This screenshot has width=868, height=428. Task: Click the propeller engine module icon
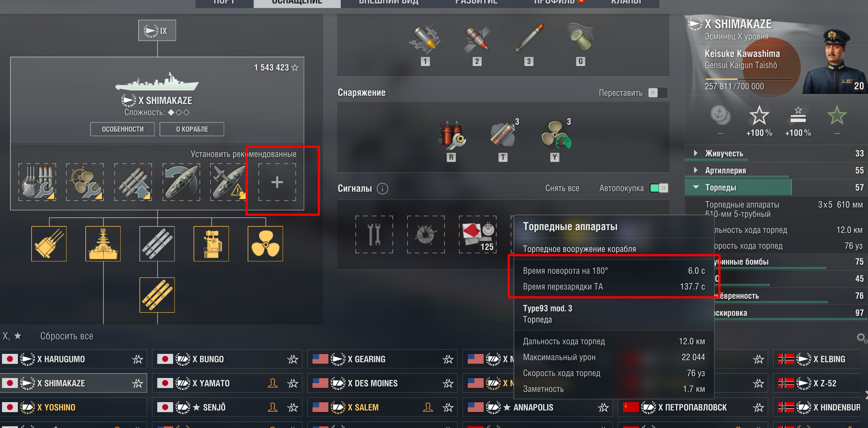pyautogui.click(x=265, y=244)
